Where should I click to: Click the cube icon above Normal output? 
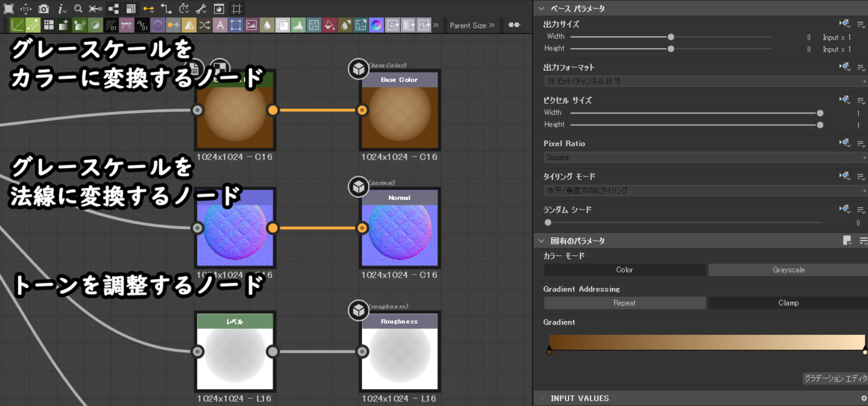tap(359, 187)
